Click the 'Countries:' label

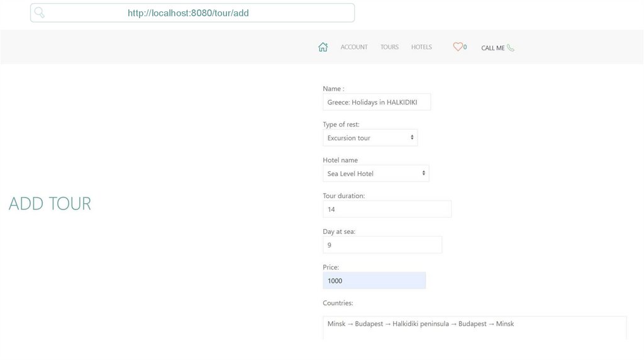click(x=338, y=303)
